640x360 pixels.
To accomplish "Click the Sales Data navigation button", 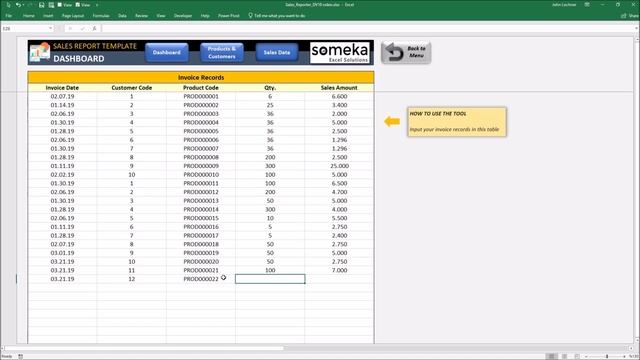I will point(277,53).
